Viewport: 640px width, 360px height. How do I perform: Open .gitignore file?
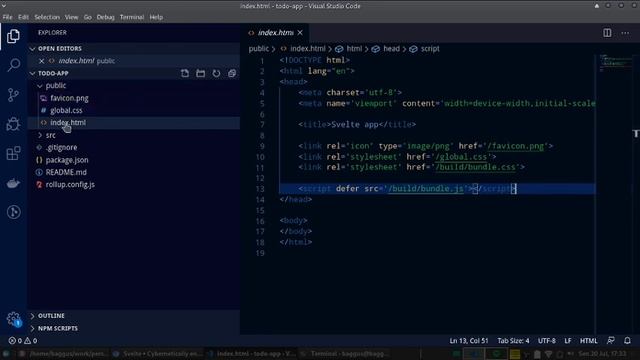pyautogui.click(x=61, y=147)
